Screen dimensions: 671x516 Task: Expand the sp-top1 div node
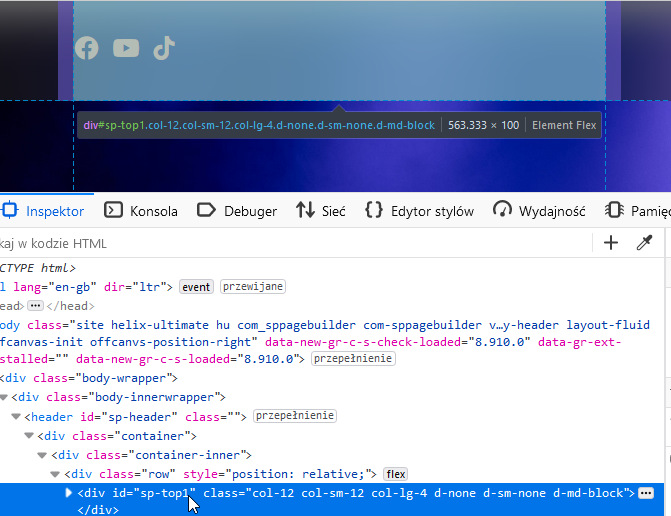click(69, 493)
